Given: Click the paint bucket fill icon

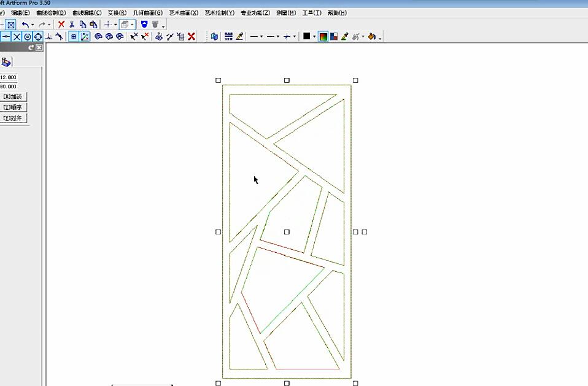Looking at the screenshot, I should [x=371, y=37].
